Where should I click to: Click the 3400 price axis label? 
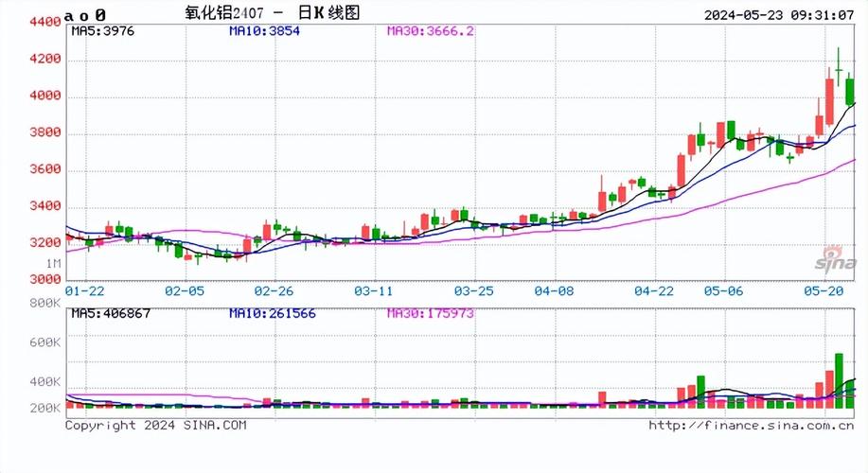44,206
